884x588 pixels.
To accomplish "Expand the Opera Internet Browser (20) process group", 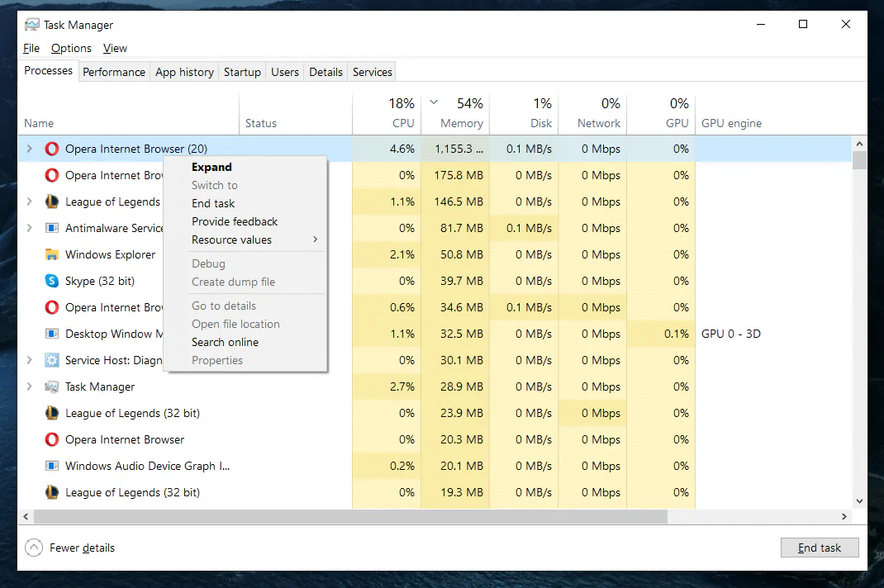I will [x=29, y=149].
